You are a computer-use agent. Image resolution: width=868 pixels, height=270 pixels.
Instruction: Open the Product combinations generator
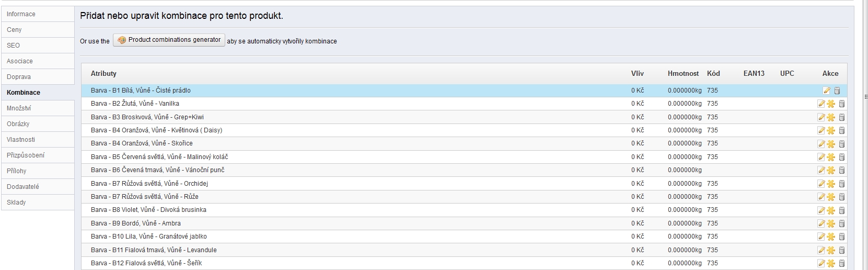coord(169,40)
